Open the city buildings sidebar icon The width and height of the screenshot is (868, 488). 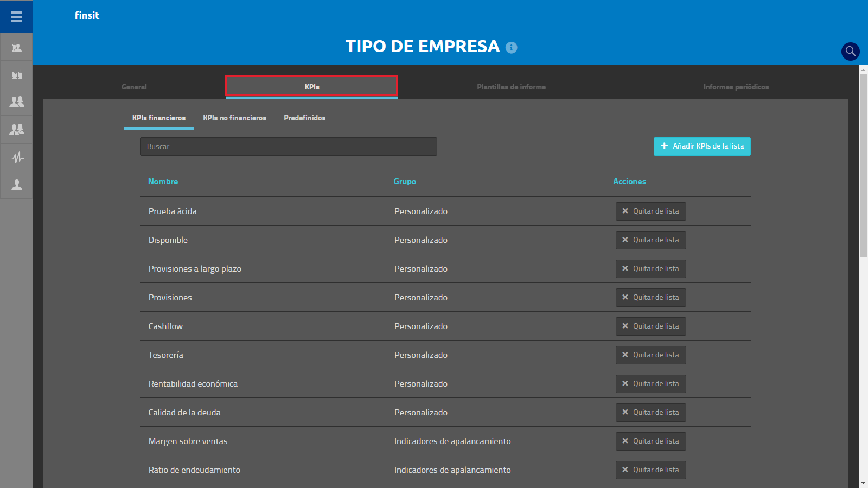click(16, 74)
